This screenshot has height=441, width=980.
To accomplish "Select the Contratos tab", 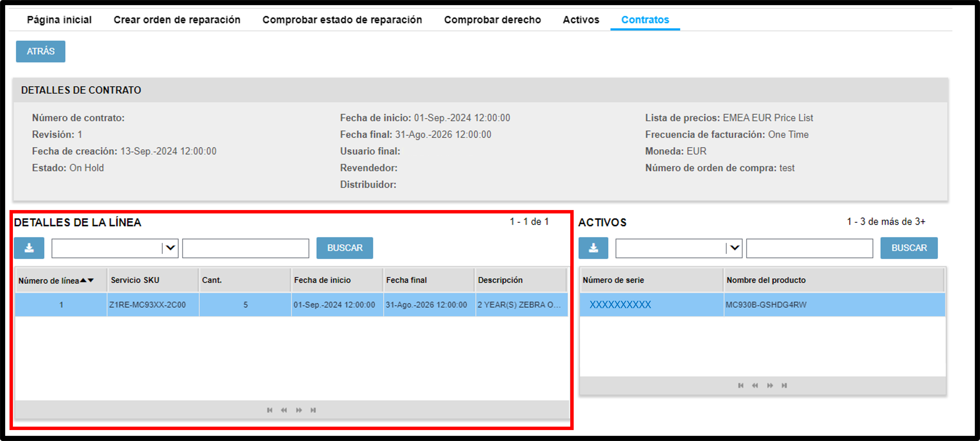I will pyautogui.click(x=645, y=20).
